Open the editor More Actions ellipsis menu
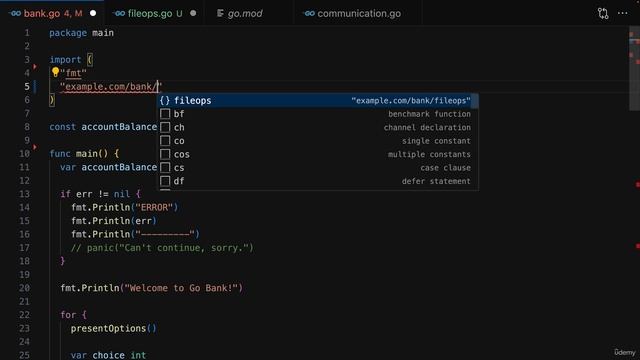Viewport: 640px width, 360px height. pos(622,13)
